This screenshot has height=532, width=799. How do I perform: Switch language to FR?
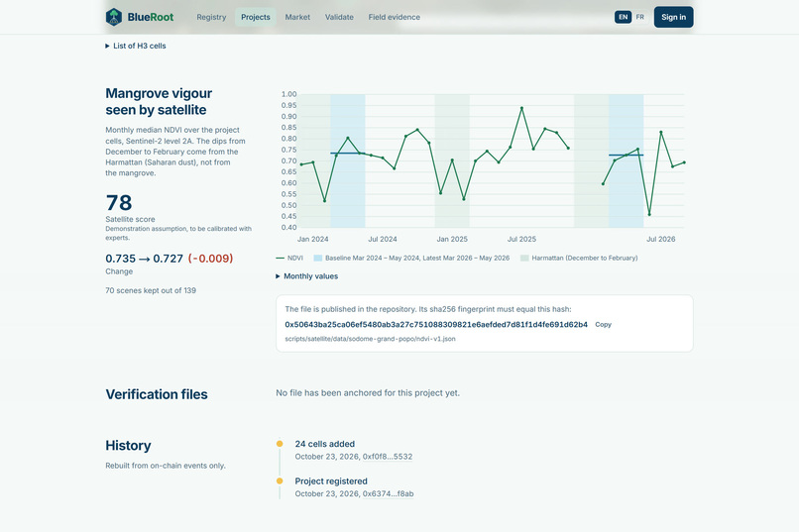tap(640, 17)
